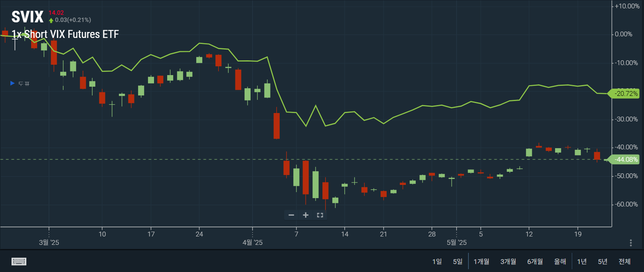Screen dimensions: 644x272
Task: Click the 1x Short VIX Futures ETF name
Action: tap(65, 34)
